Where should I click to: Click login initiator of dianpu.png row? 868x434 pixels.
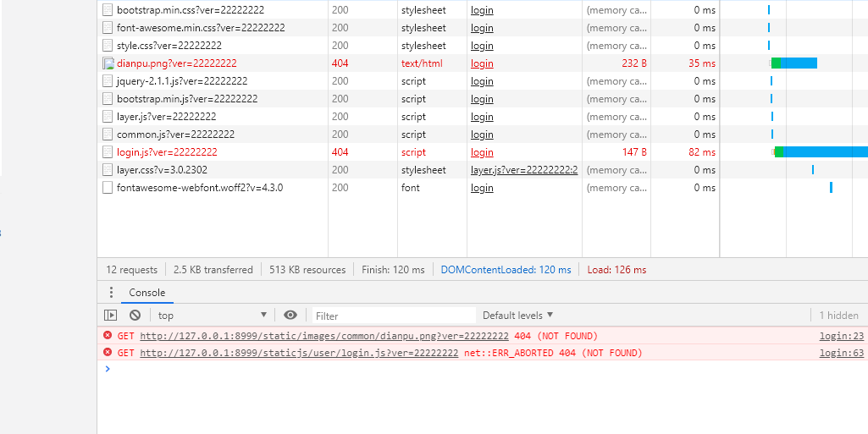(482, 63)
